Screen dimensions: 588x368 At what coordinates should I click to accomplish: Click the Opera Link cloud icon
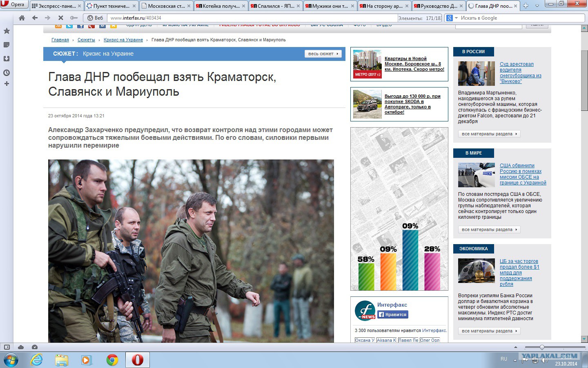coord(20,347)
